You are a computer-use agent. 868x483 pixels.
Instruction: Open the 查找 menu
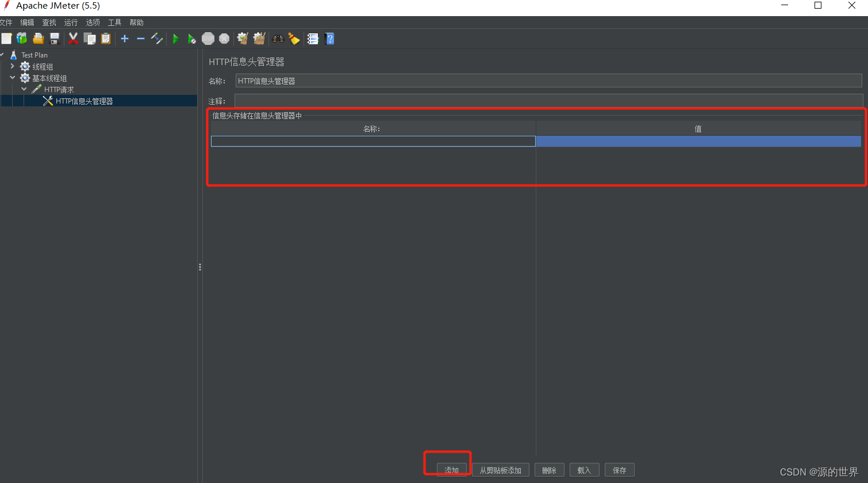(x=49, y=22)
